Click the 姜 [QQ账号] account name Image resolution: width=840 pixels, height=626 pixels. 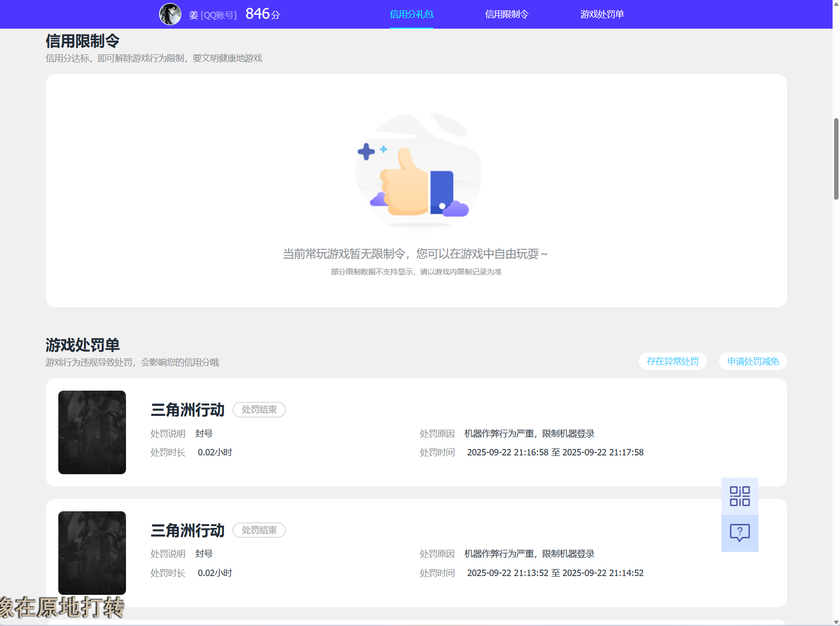pos(212,15)
